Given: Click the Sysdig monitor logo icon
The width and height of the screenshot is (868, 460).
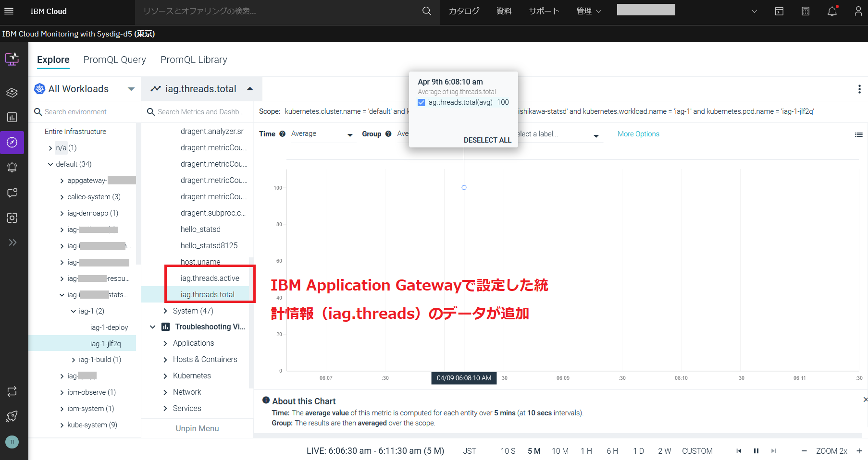Looking at the screenshot, I should [x=12, y=59].
